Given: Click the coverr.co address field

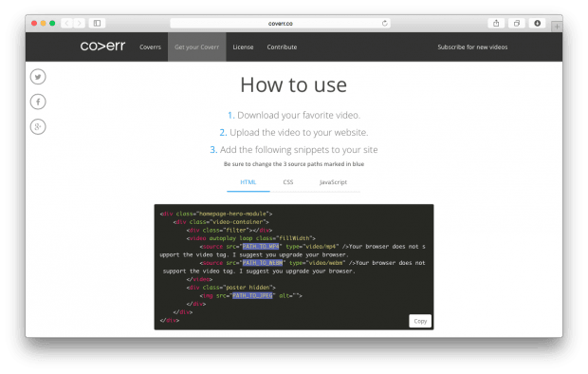Looking at the screenshot, I should (280, 24).
